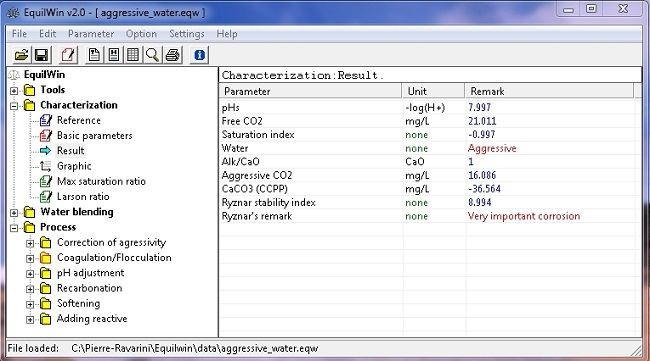The height and width of the screenshot is (361, 650).
Task: Click the Tools folder icon
Action: tap(29, 90)
